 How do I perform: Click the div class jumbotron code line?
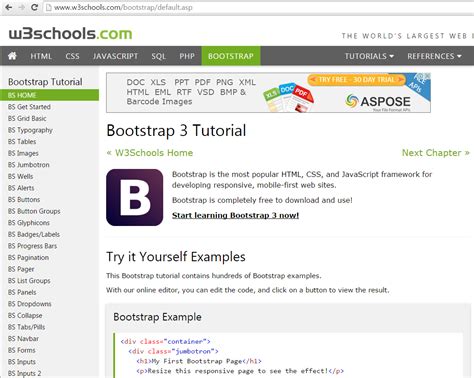[173, 351]
